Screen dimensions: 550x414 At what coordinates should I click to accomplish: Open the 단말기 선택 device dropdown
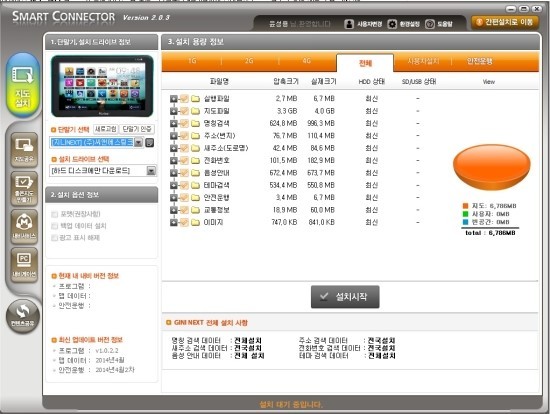point(139,142)
